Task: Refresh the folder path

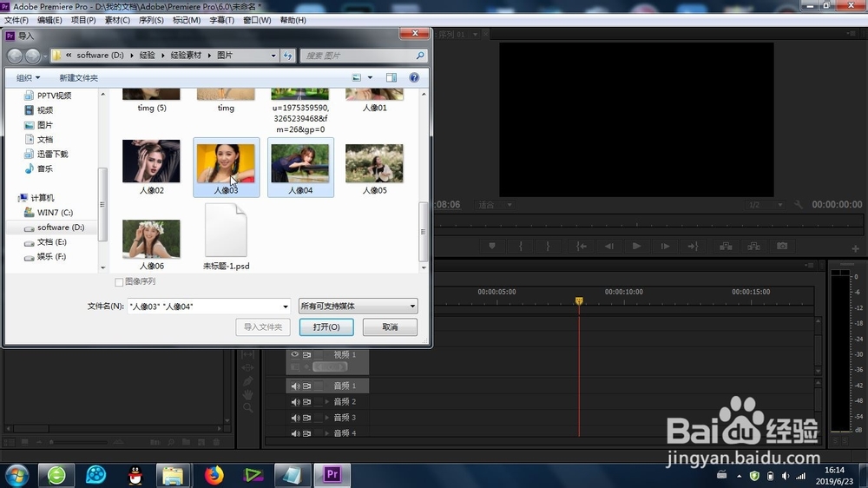Action: tap(288, 56)
